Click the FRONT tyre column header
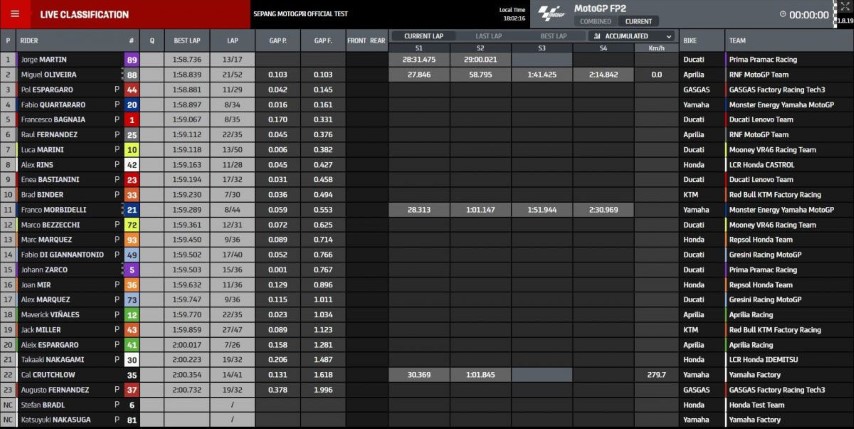This screenshot has height=429, width=854. (x=357, y=40)
